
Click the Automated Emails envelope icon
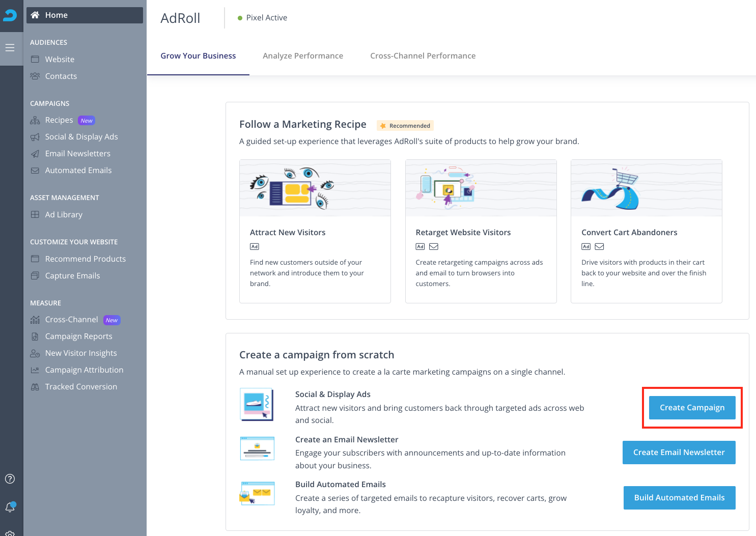[x=35, y=171]
